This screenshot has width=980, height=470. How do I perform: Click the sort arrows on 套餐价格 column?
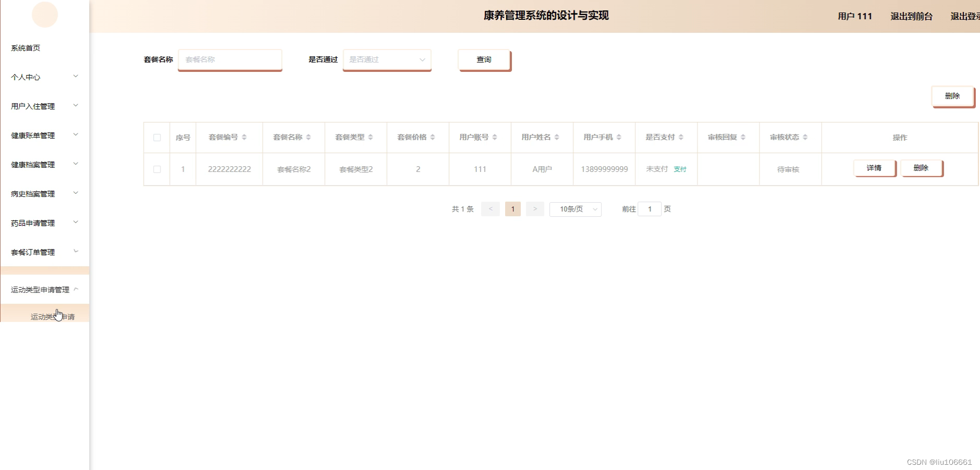pyautogui.click(x=432, y=137)
